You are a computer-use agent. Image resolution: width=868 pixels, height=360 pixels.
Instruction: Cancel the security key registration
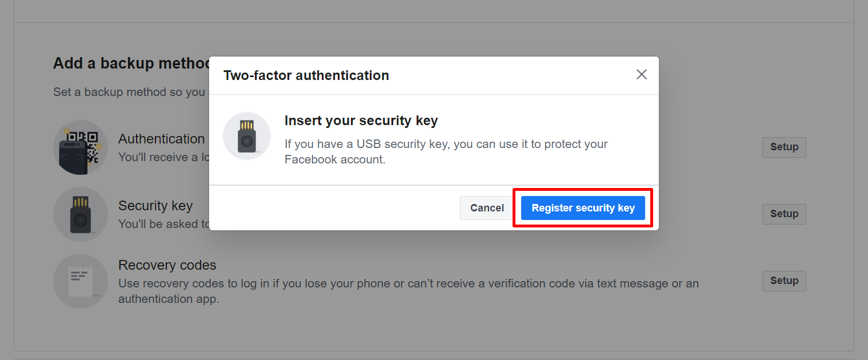487,208
